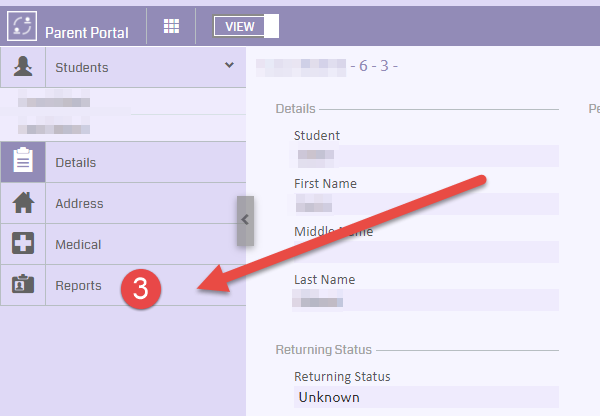Open the Students selector label
The image size is (600, 416).
pos(82,68)
